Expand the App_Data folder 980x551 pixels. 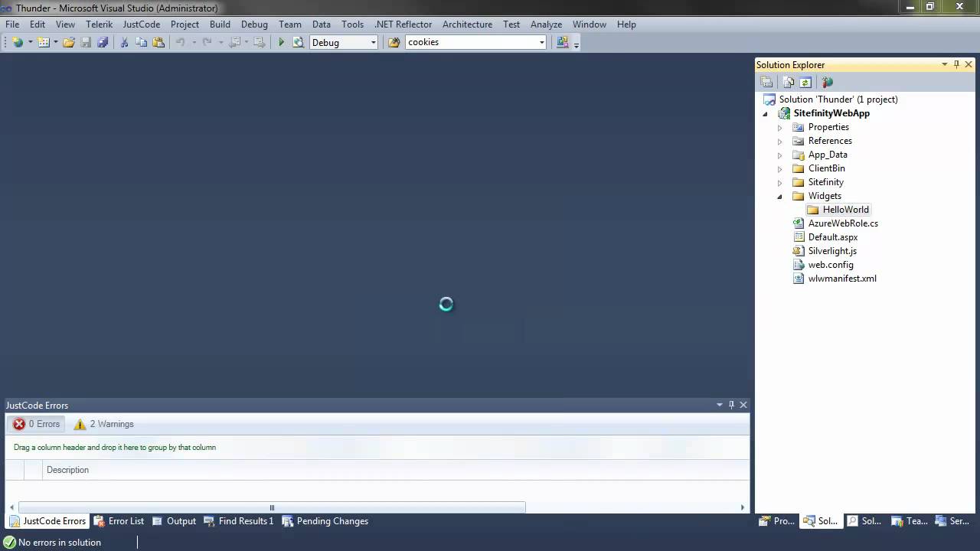tap(780, 155)
